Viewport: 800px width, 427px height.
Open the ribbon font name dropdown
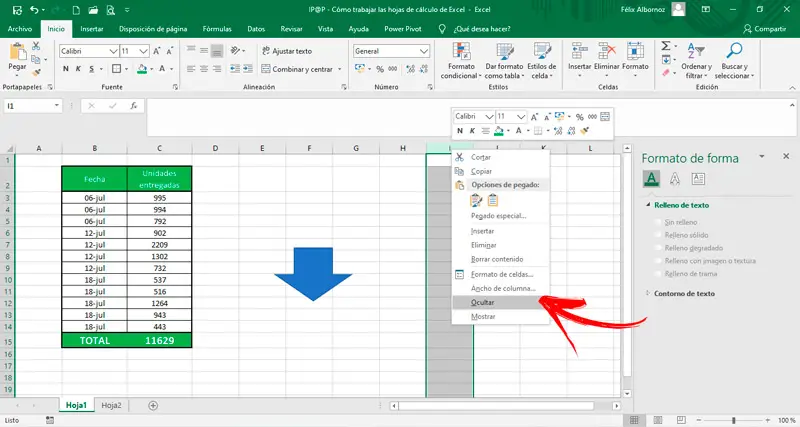click(x=112, y=50)
